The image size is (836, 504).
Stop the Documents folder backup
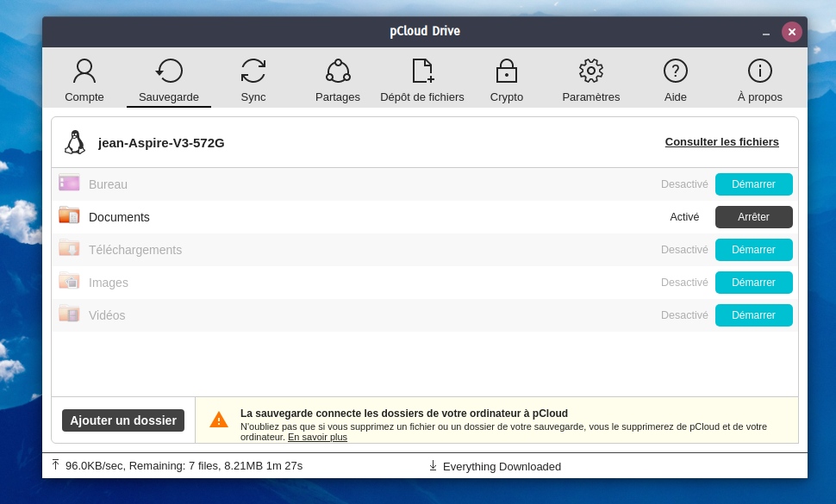tap(753, 217)
